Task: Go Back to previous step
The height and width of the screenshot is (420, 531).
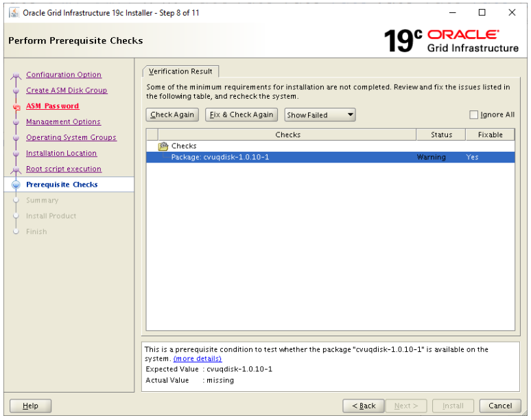Action: tap(364, 406)
